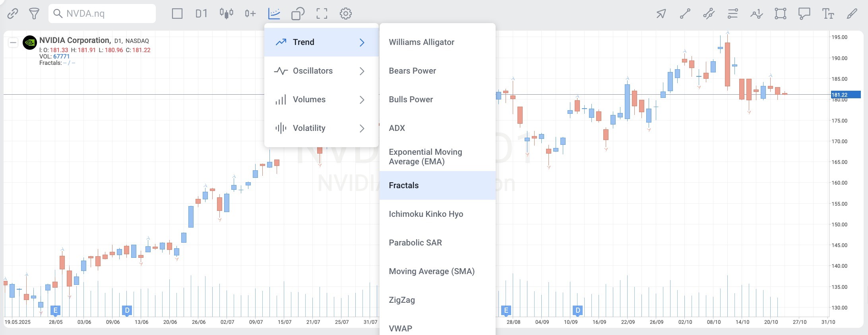
Task: Enter fullscreen mode
Action: click(322, 14)
